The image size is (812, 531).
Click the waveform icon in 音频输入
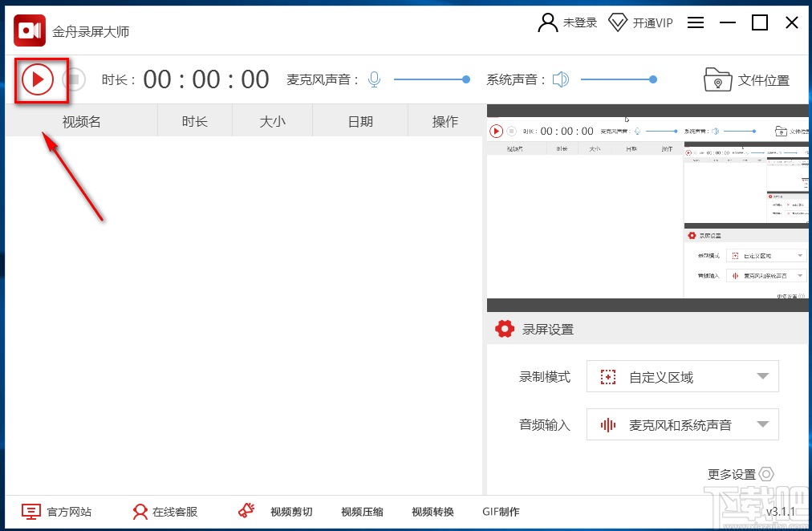(608, 425)
